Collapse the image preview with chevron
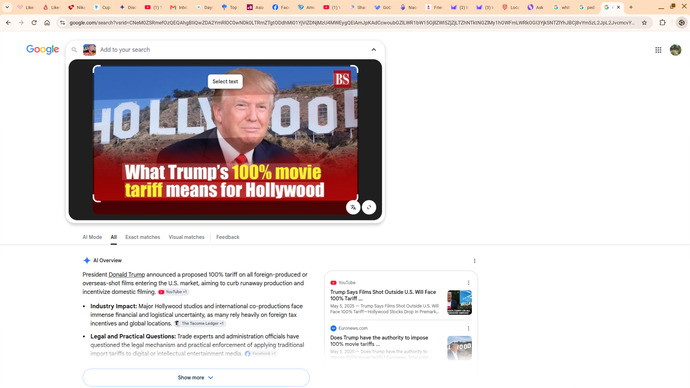The height and width of the screenshot is (388, 690). pos(374,50)
